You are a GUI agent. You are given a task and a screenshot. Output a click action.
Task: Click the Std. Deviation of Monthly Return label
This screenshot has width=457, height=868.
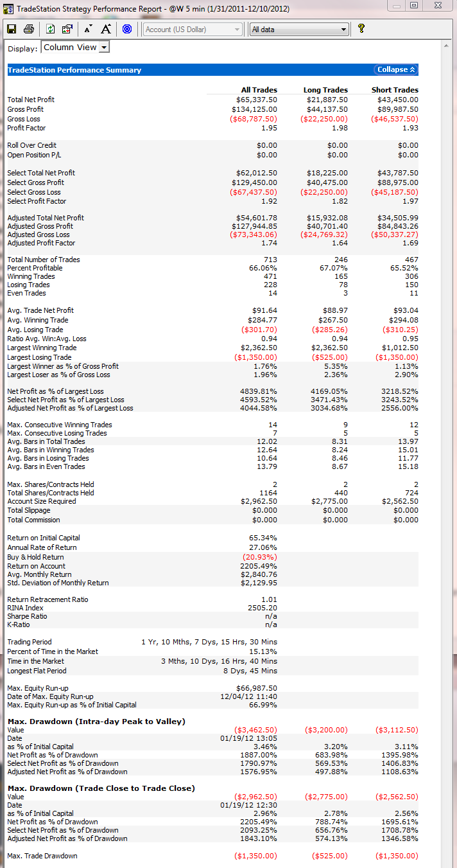(x=58, y=583)
